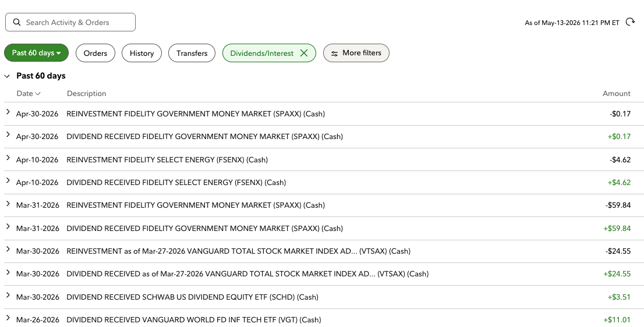Click the refresh icon beside the timestamp
Image resolution: width=644 pixels, height=327 pixels.
click(x=630, y=22)
